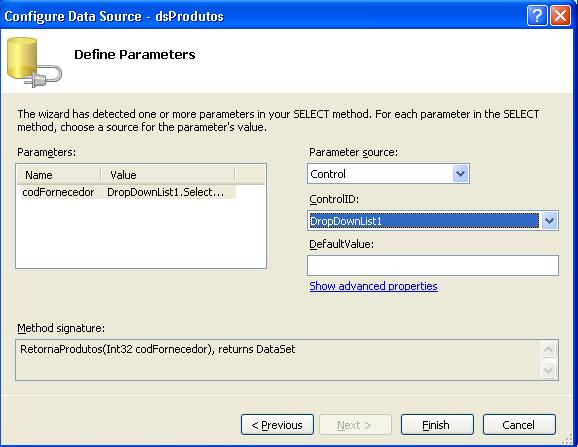Click the Finish button
The height and width of the screenshot is (447, 578).
point(437,425)
